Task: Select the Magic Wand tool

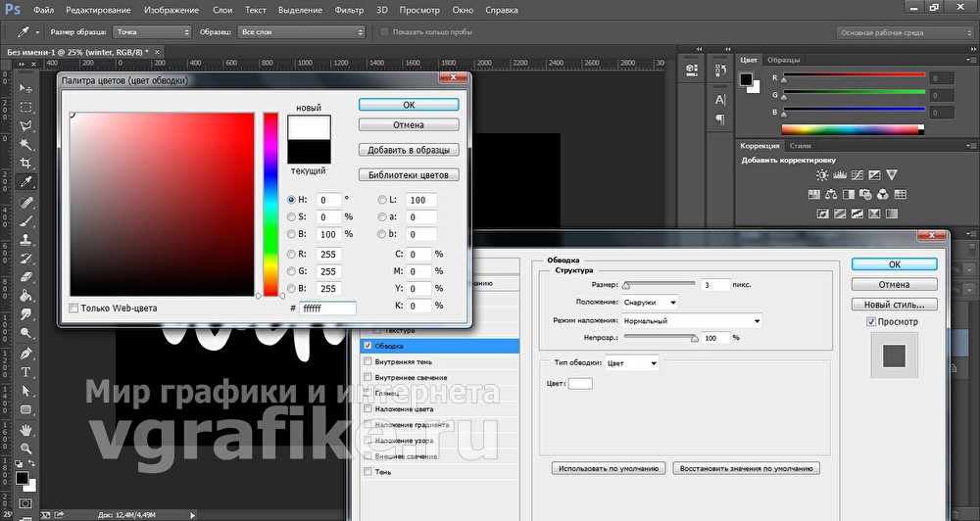Action: tap(25, 145)
